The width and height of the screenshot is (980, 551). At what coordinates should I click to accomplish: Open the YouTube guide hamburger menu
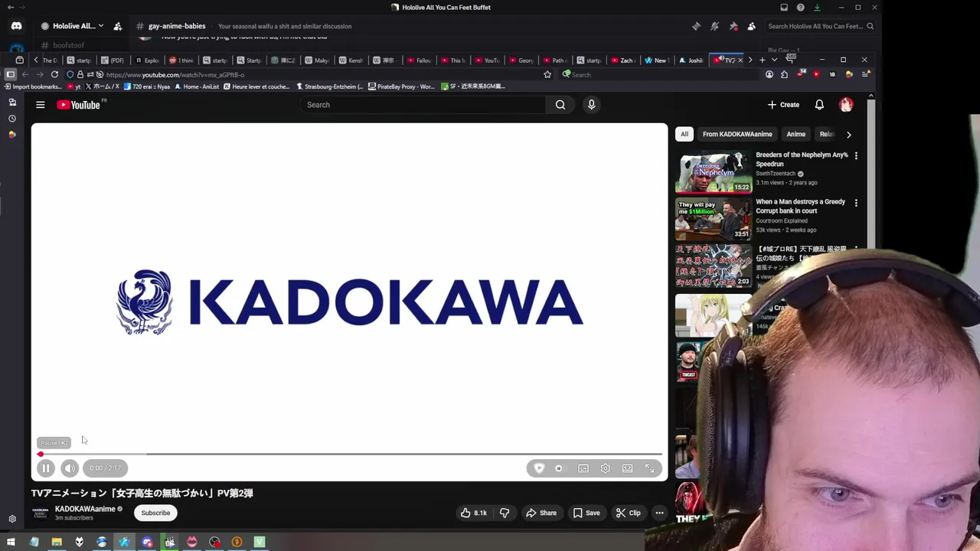[41, 105]
